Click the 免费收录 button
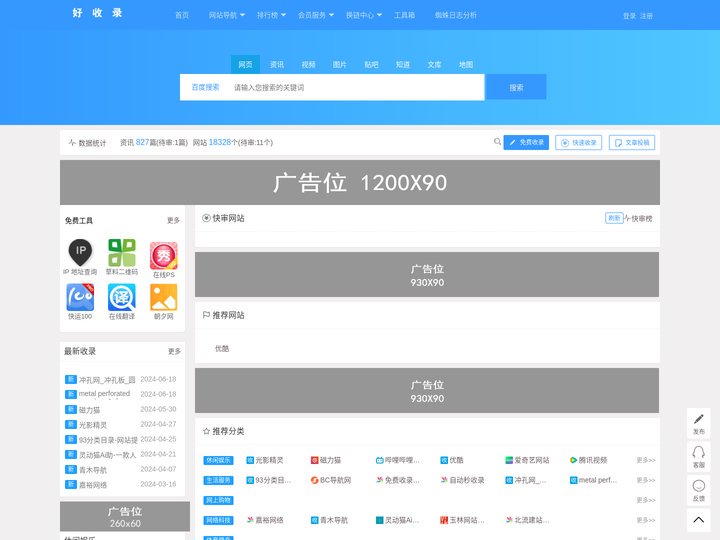 click(526, 142)
